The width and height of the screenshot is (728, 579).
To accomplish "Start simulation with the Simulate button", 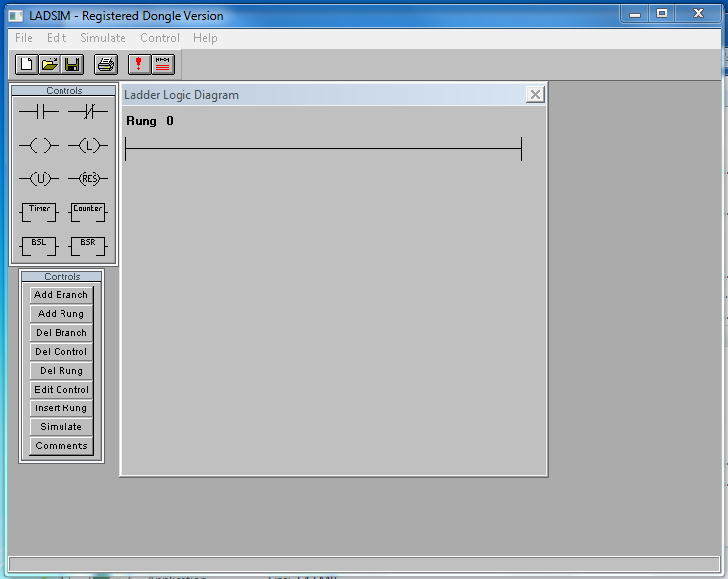I will (x=61, y=427).
